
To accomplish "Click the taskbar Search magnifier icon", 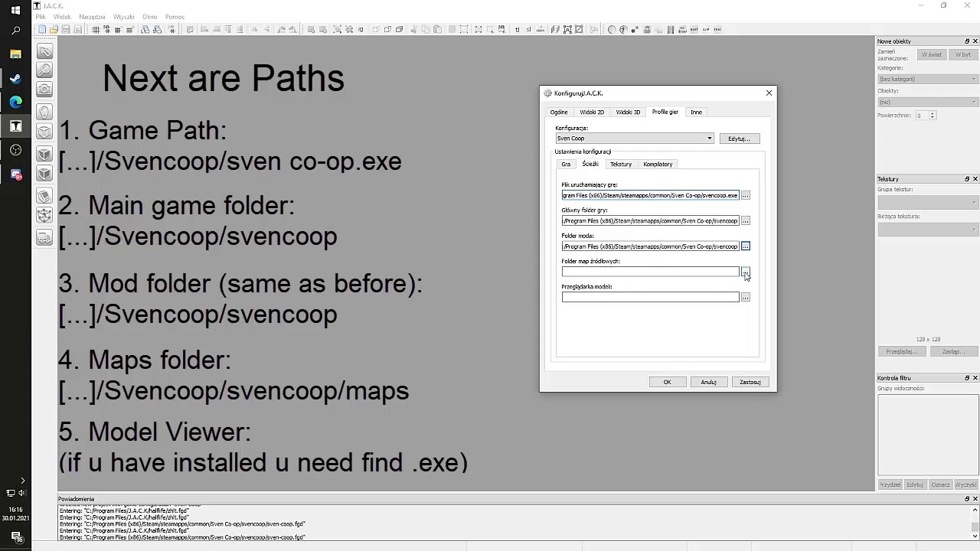I will tap(15, 31).
